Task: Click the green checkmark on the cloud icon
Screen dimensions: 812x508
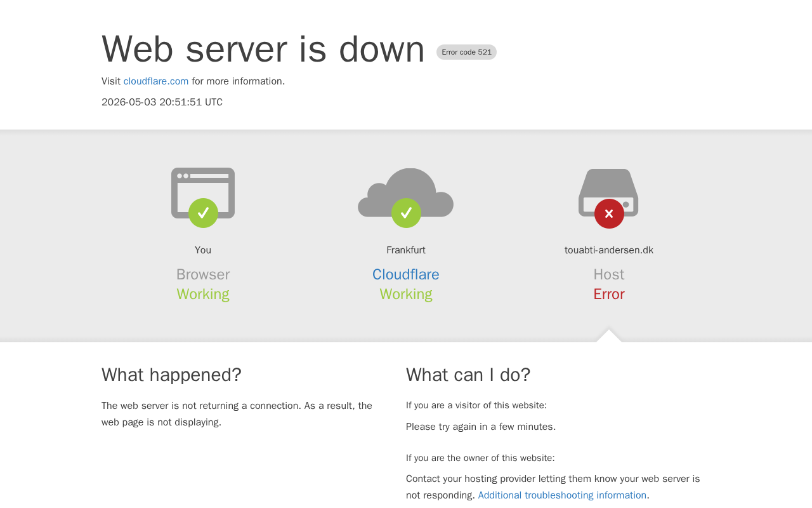Action: tap(406, 213)
